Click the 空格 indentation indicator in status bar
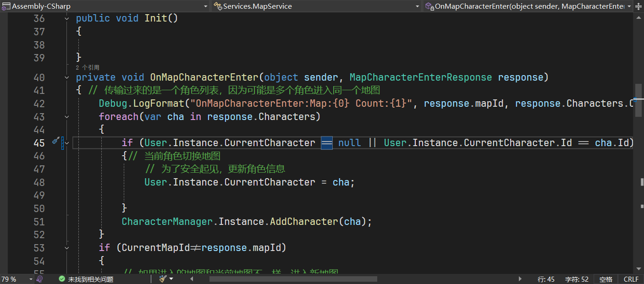 click(605, 279)
